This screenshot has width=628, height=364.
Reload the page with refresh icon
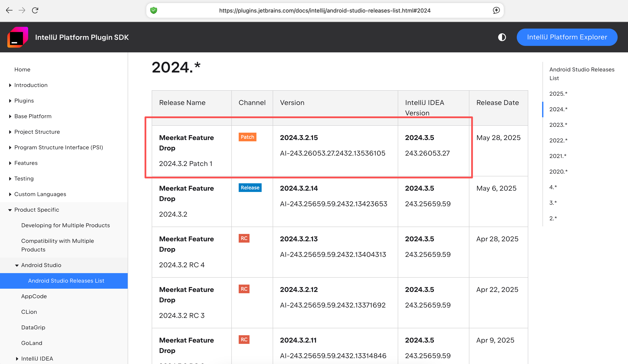tap(35, 10)
